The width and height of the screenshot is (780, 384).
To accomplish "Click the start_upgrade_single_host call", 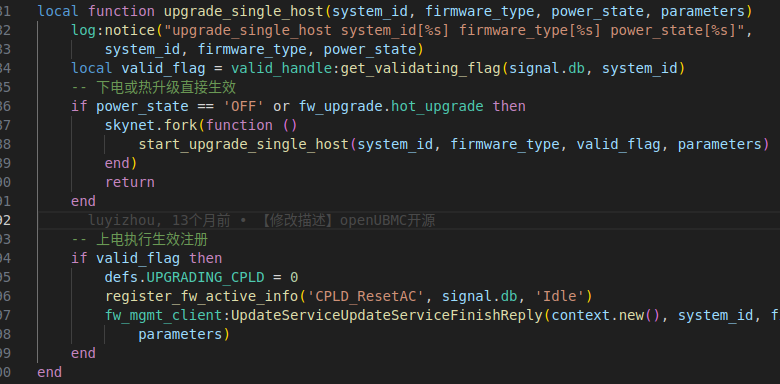I will (243, 144).
